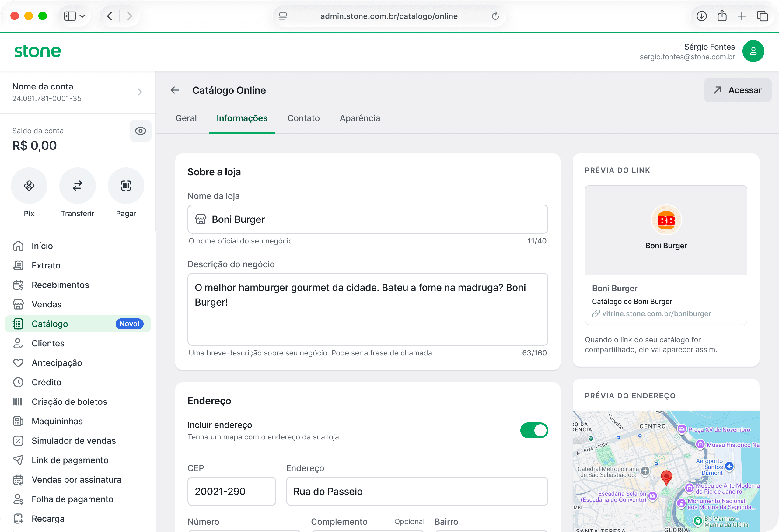This screenshot has width=779, height=532.
Task: Edit the Descrição do negócio textarea
Action: (x=367, y=309)
